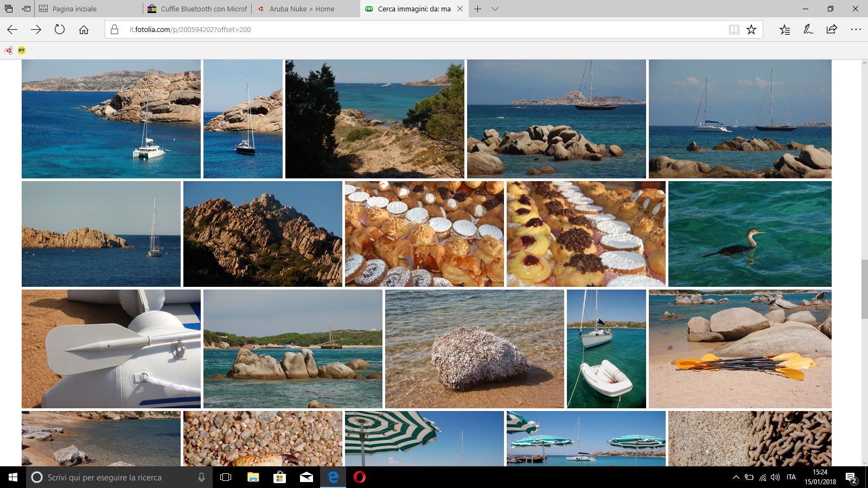Open the cormorant swimming photo
Image resolution: width=868 pixels, height=488 pixels.
(x=750, y=234)
